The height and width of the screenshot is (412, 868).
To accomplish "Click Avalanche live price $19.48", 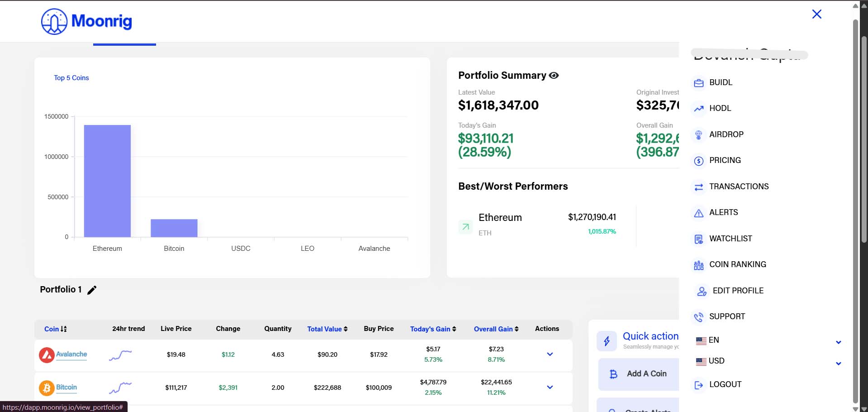I will click(176, 355).
